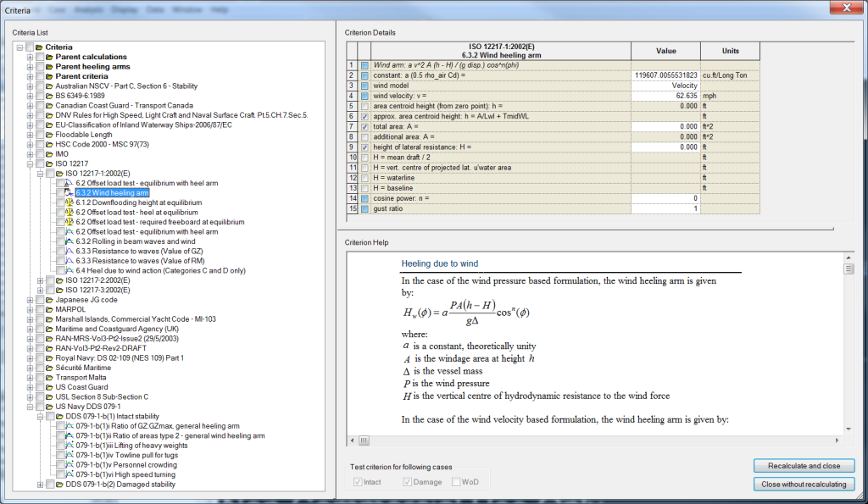Click the icon of High speed turning criterion
The height and width of the screenshot is (504, 868).
coord(70,474)
